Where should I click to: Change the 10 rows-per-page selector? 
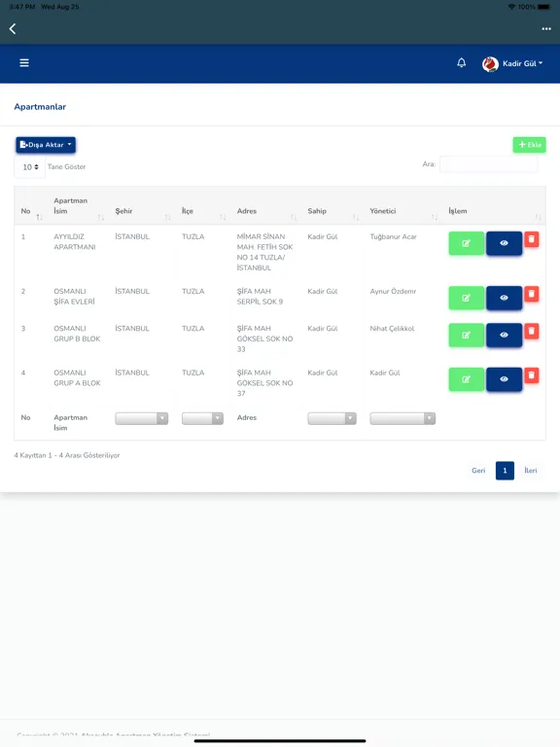tap(30, 167)
